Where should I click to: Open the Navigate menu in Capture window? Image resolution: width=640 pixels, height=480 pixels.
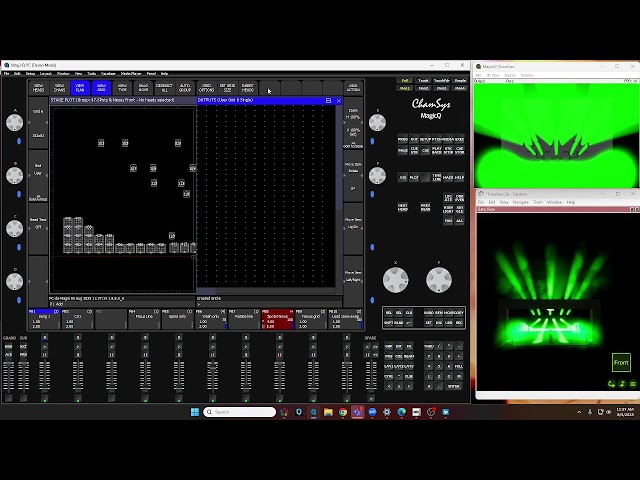(520, 202)
